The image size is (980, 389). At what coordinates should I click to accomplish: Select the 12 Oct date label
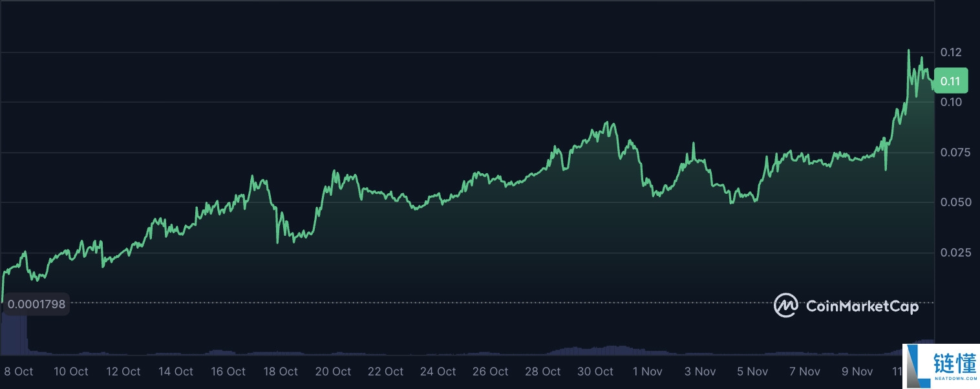pos(122,372)
